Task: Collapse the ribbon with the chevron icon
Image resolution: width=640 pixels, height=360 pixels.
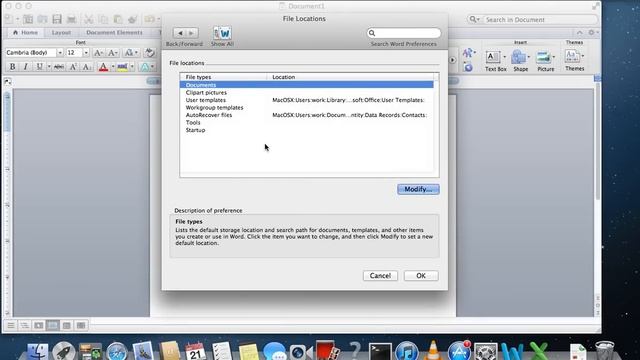Action: [580, 33]
